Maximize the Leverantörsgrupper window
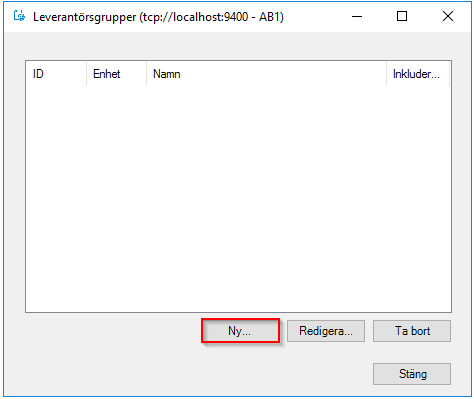474x399 pixels. tap(402, 16)
